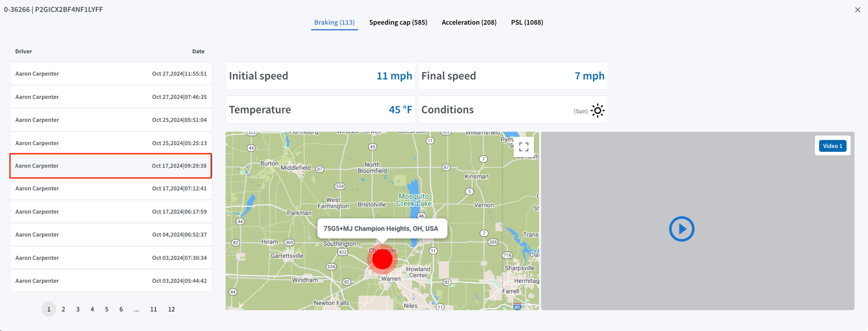Select event row Oct 17,2024|09:29:38
The width and height of the screenshot is (868, 331).
[111, 165]
